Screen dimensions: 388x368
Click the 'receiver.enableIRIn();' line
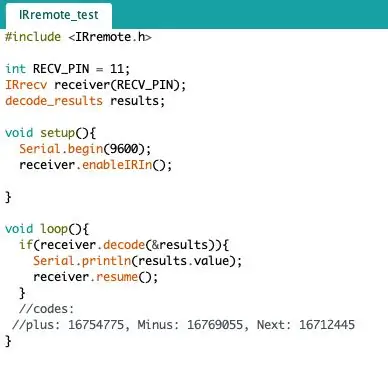(x=96, y=165)
